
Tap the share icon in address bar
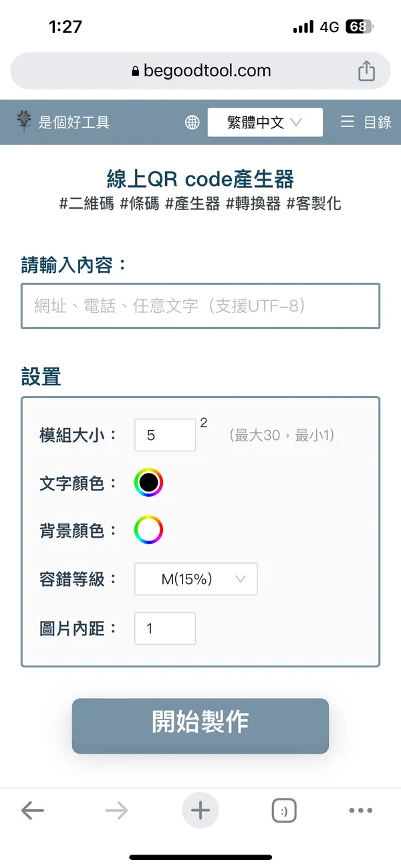366,71
